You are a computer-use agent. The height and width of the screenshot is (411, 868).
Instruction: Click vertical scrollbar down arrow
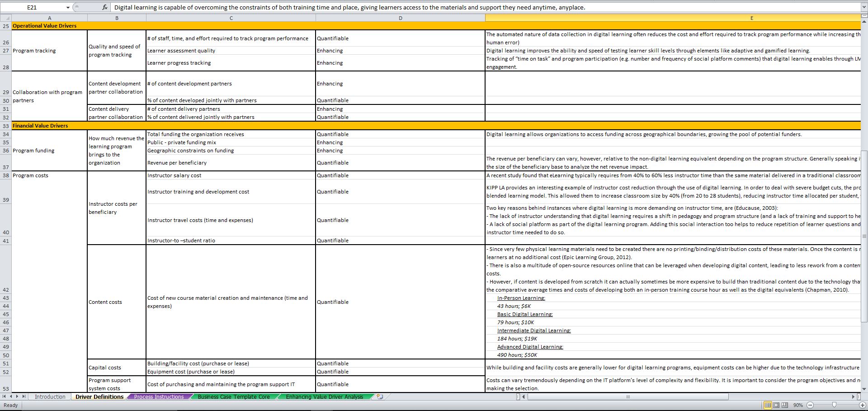(x=864, y=388)
